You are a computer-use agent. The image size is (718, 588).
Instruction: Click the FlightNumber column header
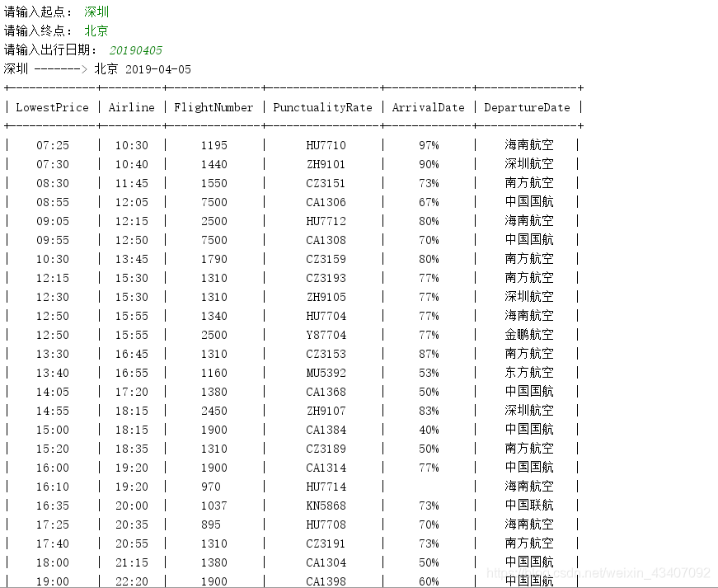(x=214, y=107)
